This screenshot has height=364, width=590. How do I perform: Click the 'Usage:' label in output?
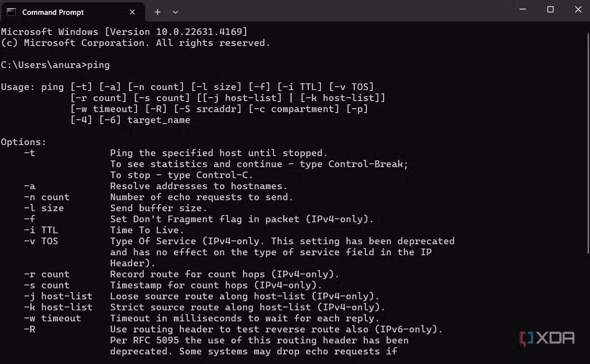coord(18,87)
